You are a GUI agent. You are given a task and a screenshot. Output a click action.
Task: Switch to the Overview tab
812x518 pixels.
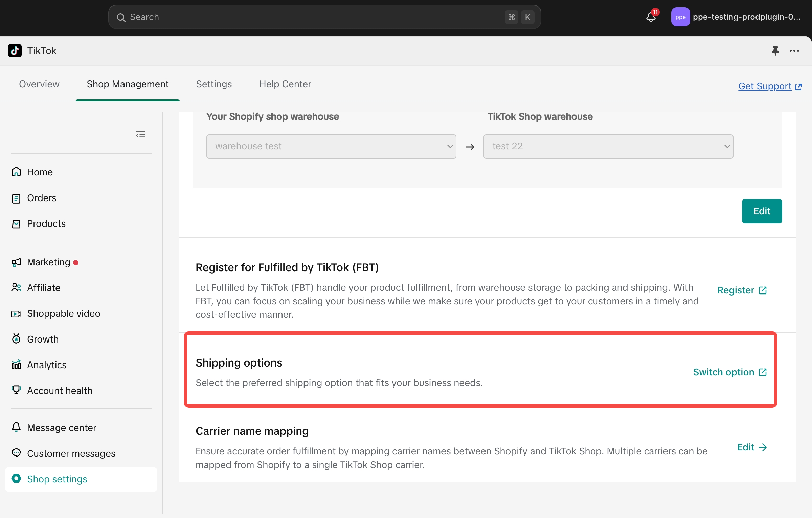coord(39,84)
